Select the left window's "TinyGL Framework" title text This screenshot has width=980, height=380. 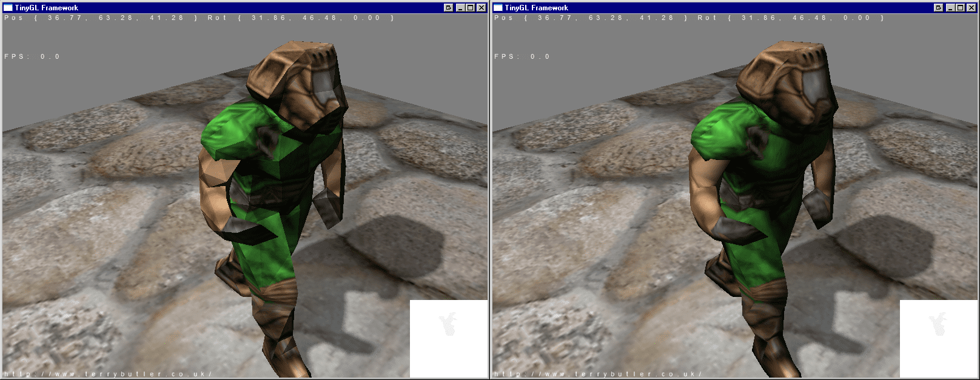[47, 8]
